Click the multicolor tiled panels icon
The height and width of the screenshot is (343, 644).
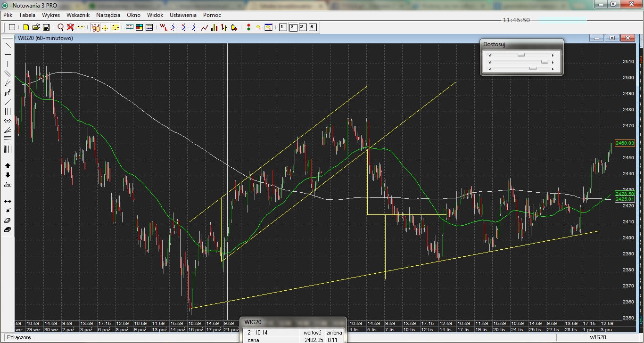pyautogui.click(x=139, y=27)
